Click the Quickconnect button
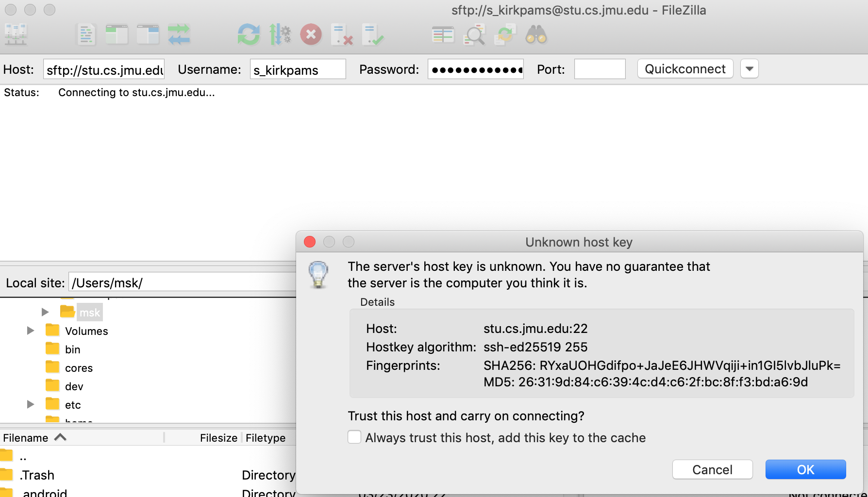The image size is (868, 497). 685,69
